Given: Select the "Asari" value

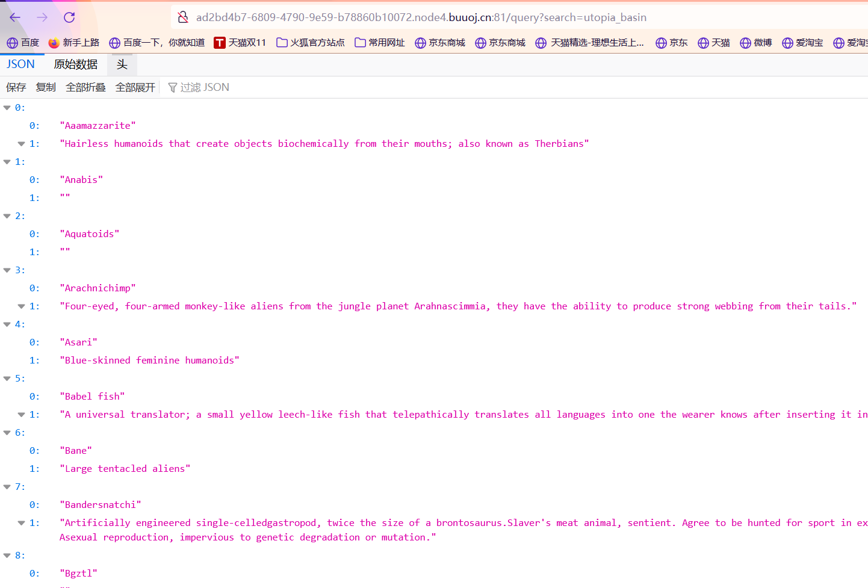Looking at the screenshot, I should tap(78, 342).
